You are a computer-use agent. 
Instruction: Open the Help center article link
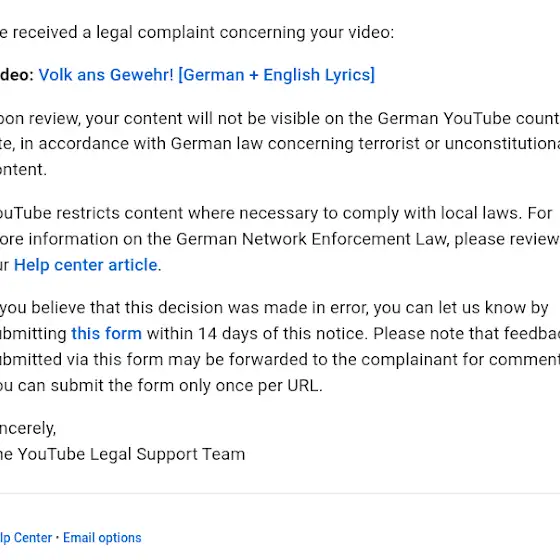point(85,265)
